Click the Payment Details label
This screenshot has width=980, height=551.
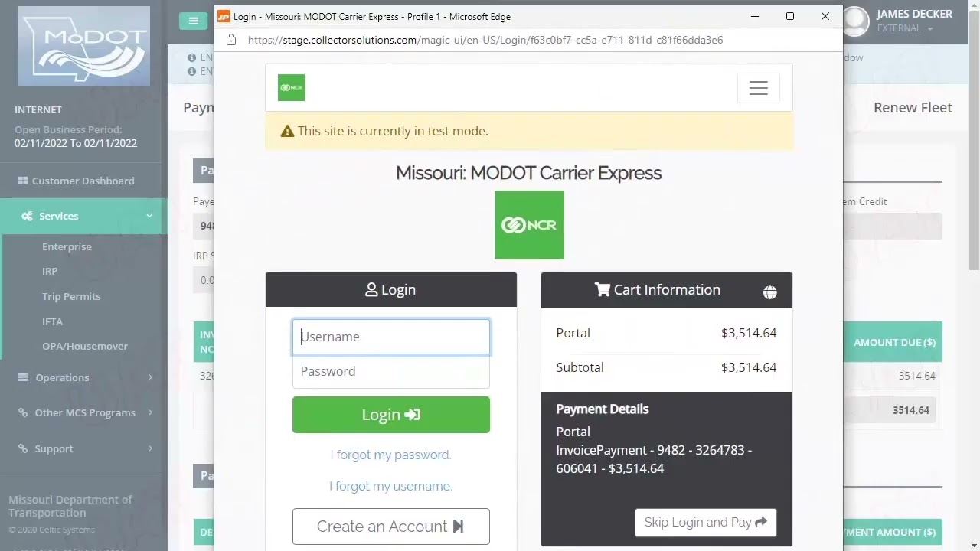[x=603, y=409]
